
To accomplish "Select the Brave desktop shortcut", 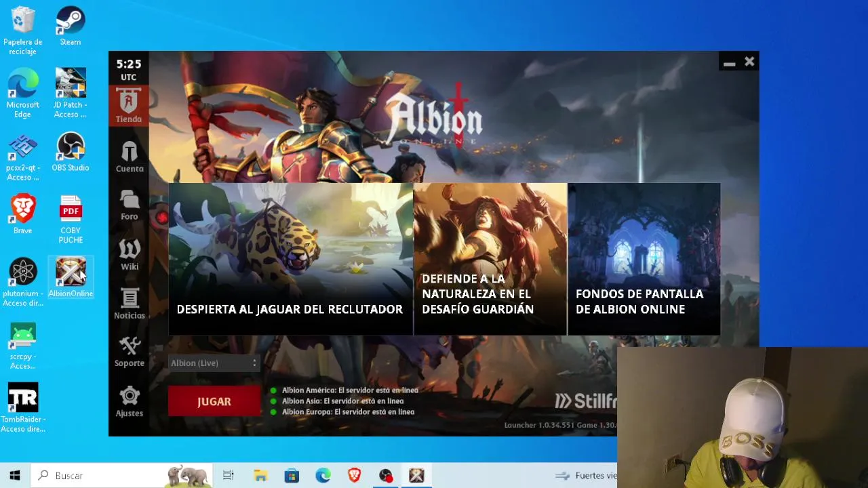I will [x=23, y=215].
